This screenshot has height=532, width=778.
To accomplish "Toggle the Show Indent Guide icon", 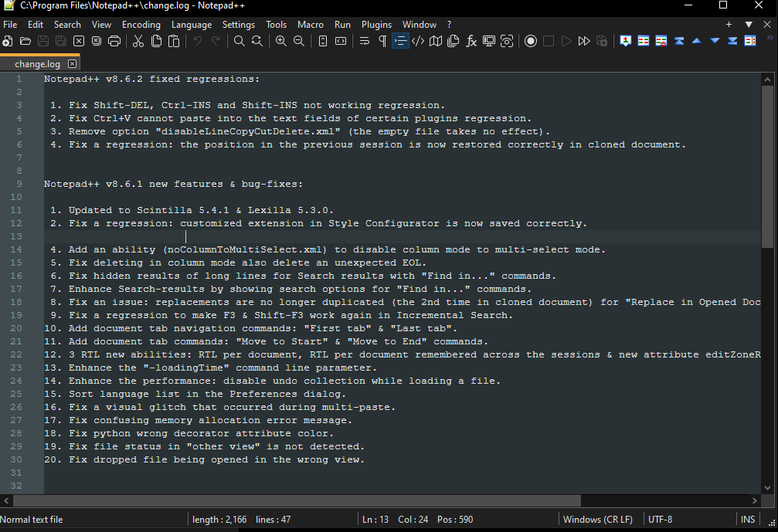I will coord(400,41).
